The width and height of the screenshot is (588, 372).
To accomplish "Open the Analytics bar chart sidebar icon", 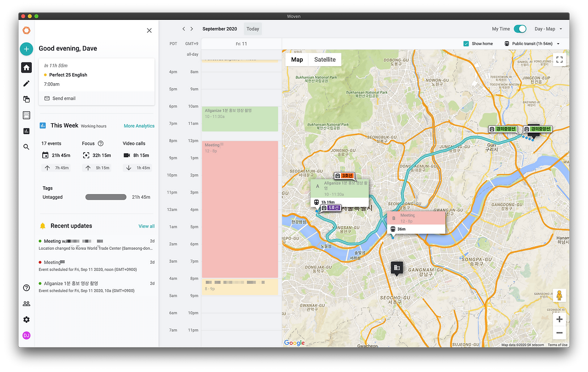I will point(26,131).
